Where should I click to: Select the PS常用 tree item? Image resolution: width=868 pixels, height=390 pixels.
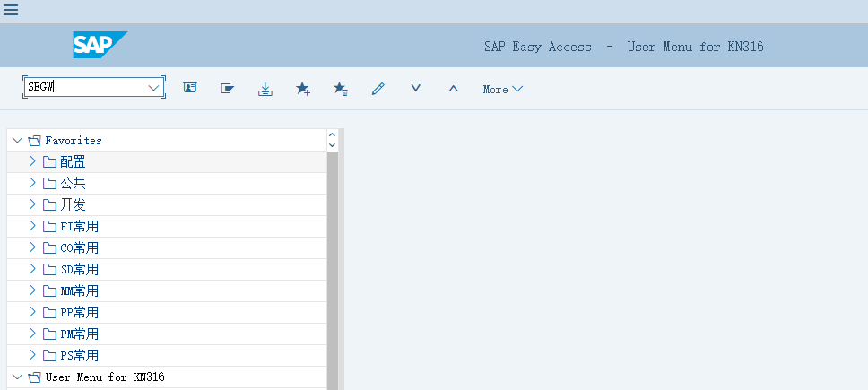79,356
